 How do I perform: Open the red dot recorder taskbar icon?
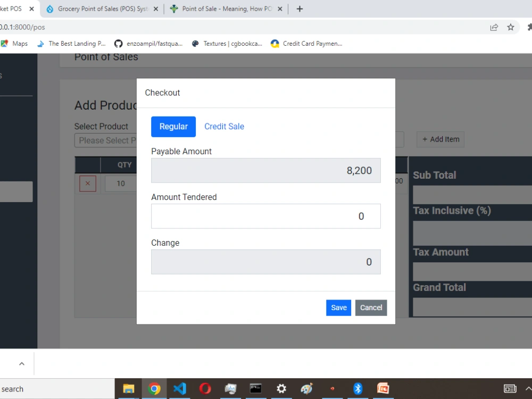click(x=332, y=389)
